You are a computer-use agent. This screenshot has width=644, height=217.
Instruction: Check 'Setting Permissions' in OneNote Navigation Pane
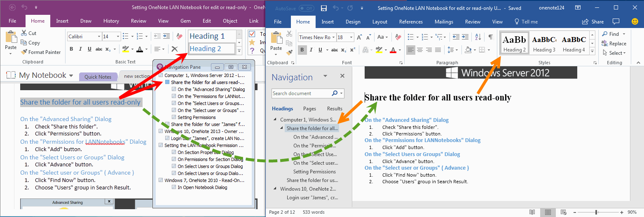pyautogui.click(x=174, y=117)
